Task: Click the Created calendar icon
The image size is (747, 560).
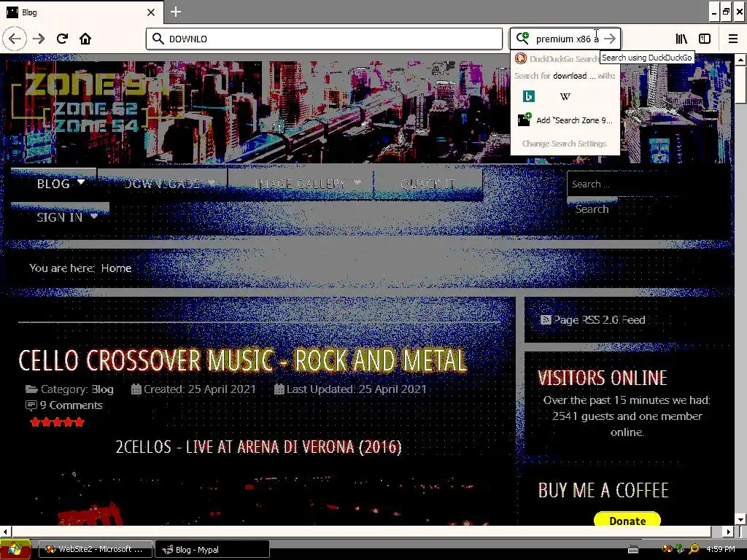Action: tap(136, 389)
